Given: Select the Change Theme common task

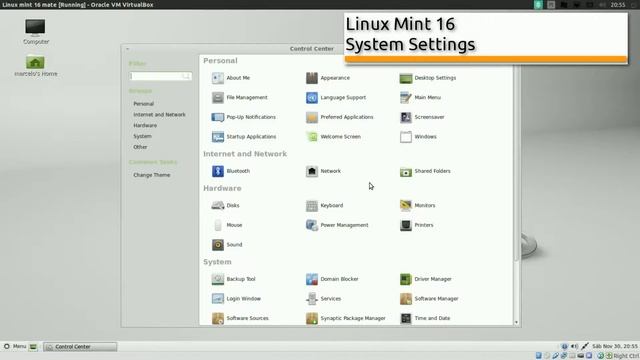Looking at the screenshot, I should (x=151, y=175).
